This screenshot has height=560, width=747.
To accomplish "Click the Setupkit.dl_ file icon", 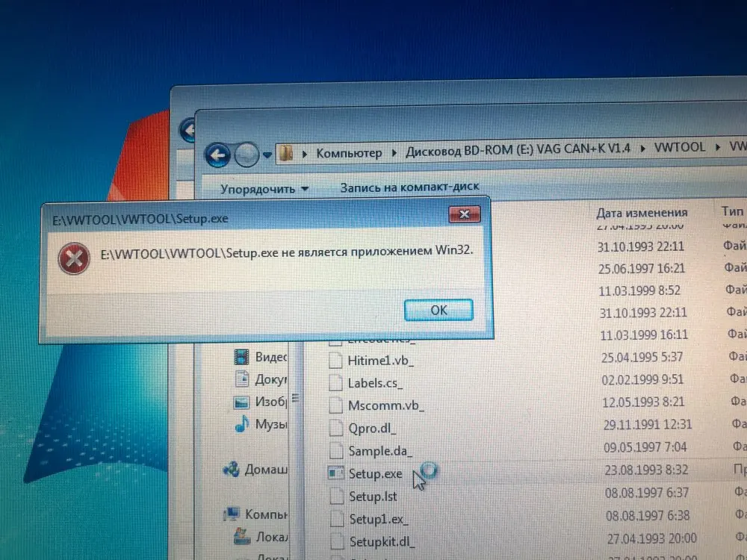I will [x=338, y=542].
